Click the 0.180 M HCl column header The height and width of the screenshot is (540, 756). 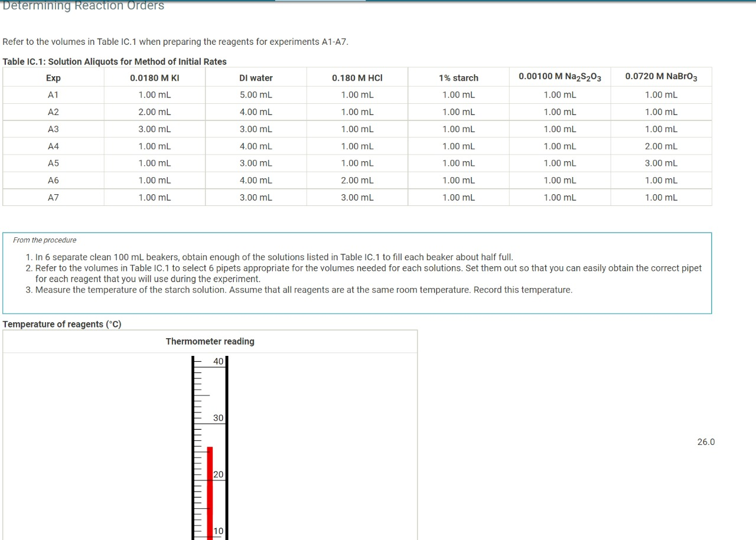click(x=357, y=77)
